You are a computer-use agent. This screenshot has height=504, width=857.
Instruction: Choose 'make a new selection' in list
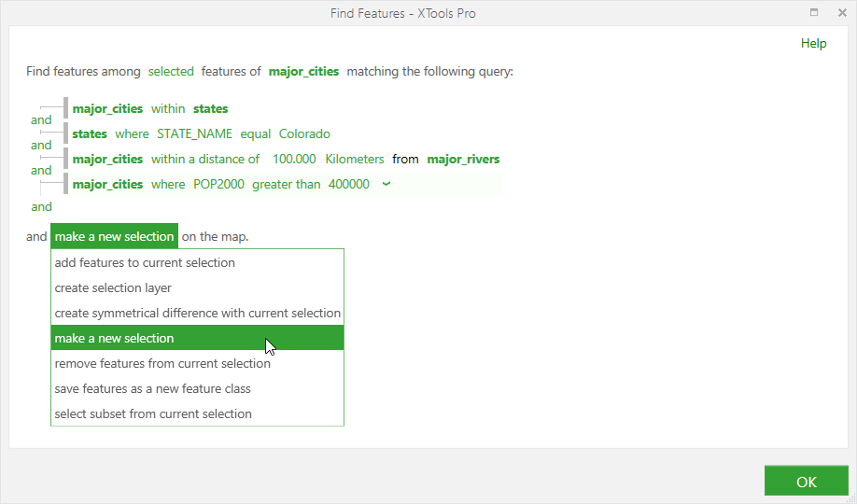197,338
